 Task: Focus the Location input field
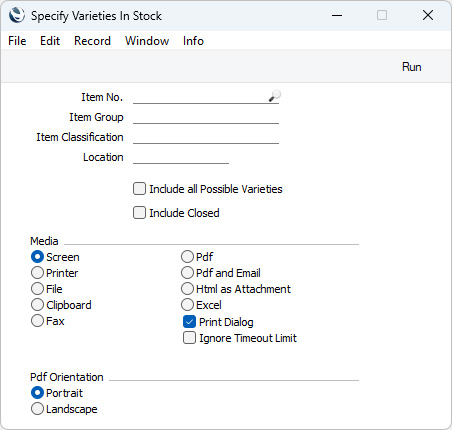click(x=181, y=157)
